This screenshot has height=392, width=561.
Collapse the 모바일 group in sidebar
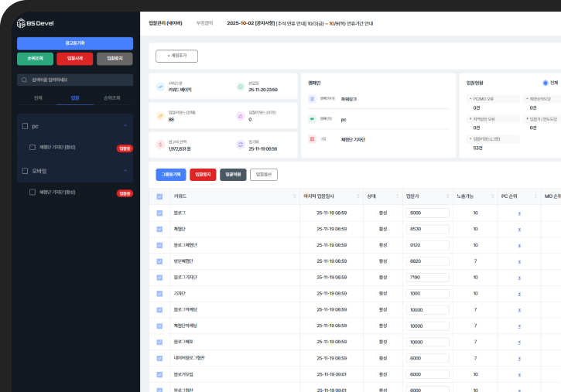(125, 171)
